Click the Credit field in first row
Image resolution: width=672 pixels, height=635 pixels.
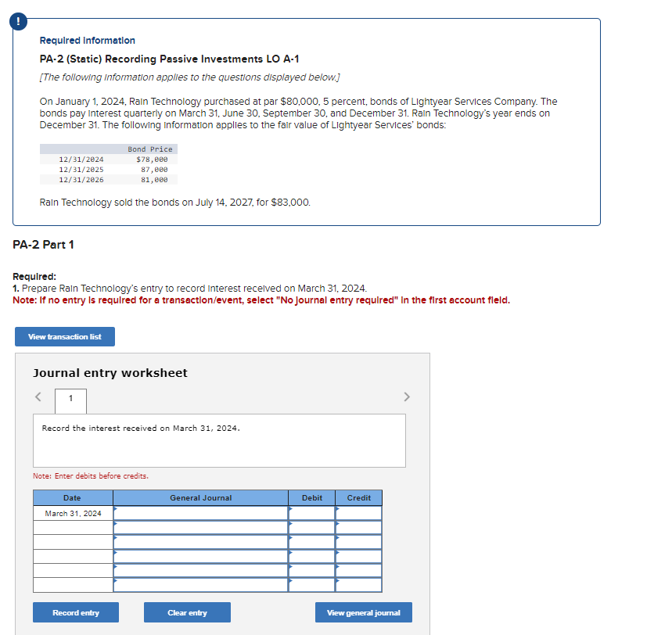tap(359, 513)
